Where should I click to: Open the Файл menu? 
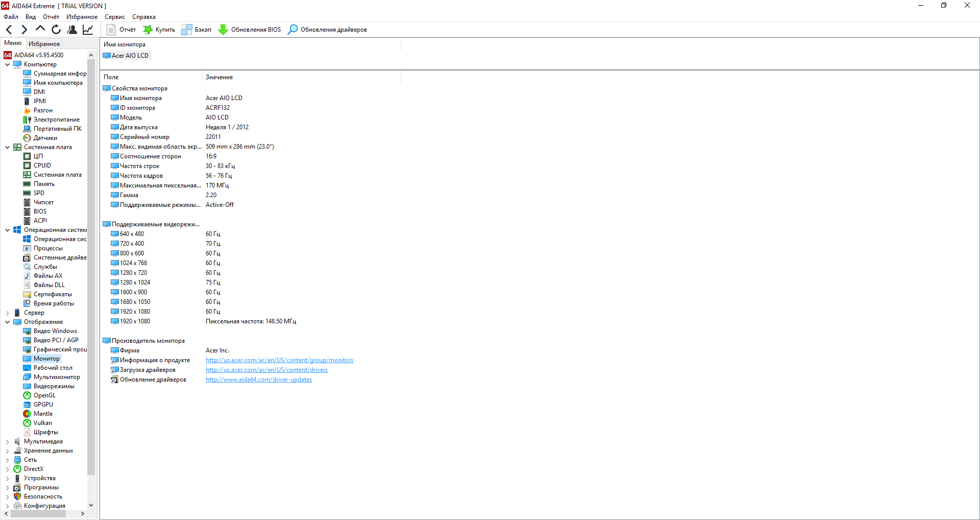click(x=11, y=17)
